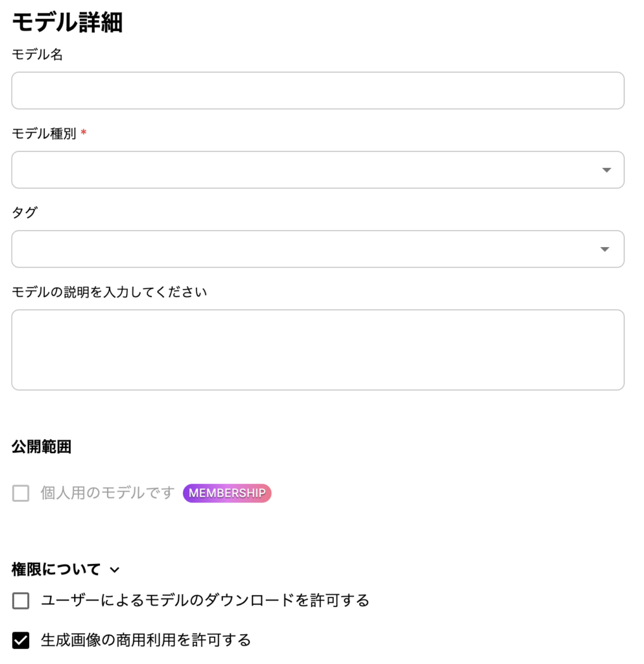
Task: Uncheck the 生成画像の商用利用 checkbox
Action: [21, 641]
